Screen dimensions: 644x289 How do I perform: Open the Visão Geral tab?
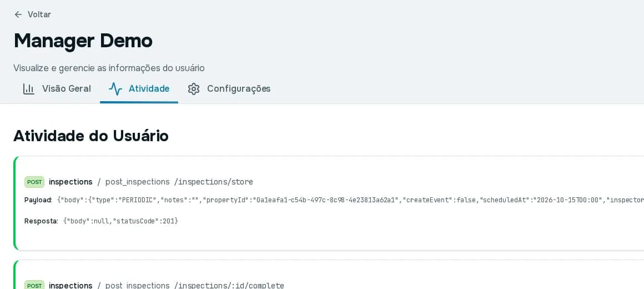[x=57, y=89]
